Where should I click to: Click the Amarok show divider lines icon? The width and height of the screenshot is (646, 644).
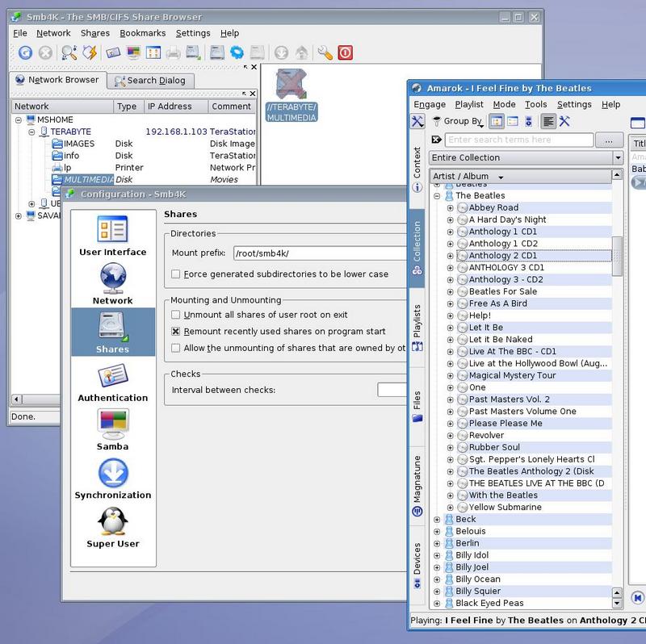point(547,122)
